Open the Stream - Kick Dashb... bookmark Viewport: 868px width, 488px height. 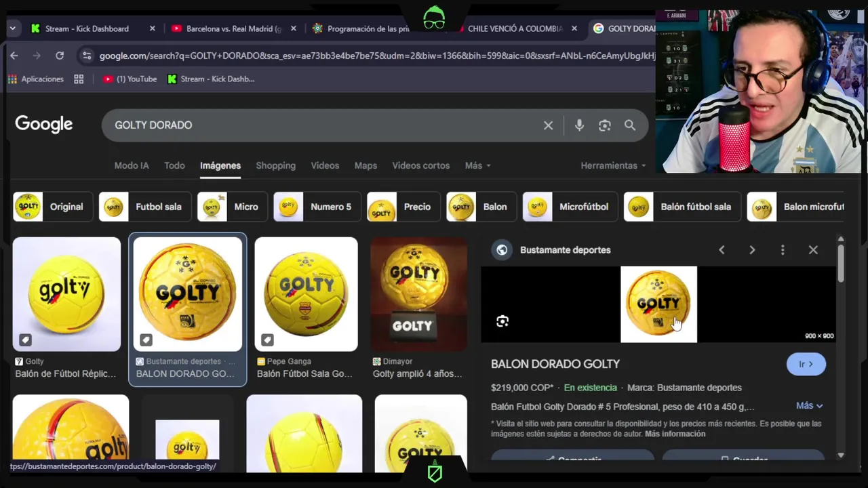click(x=211, y=79)
